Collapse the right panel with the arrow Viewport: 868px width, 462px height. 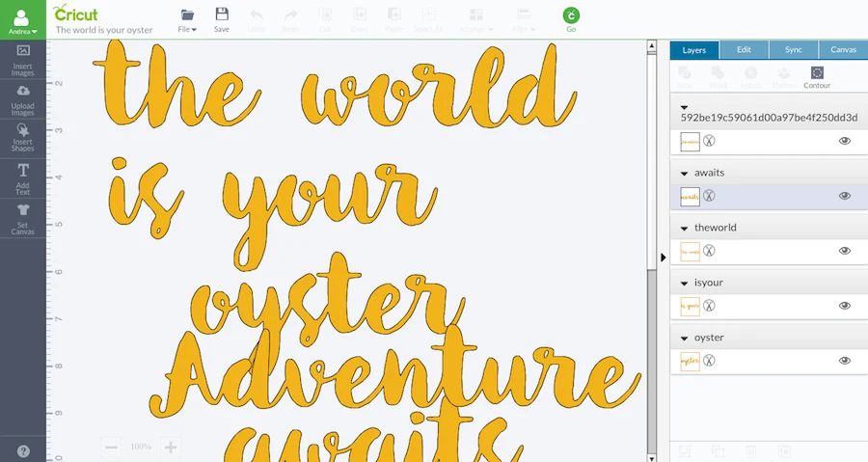click(x=664, y=258)
